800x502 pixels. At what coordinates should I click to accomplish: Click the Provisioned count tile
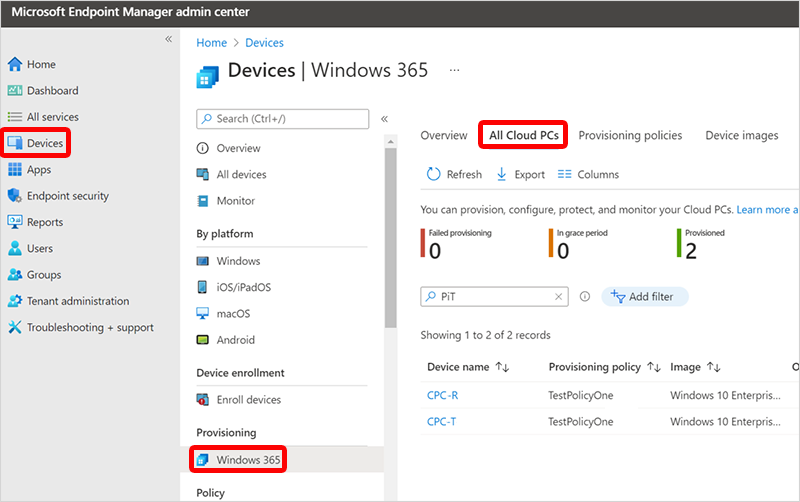[x=701, y=243]
